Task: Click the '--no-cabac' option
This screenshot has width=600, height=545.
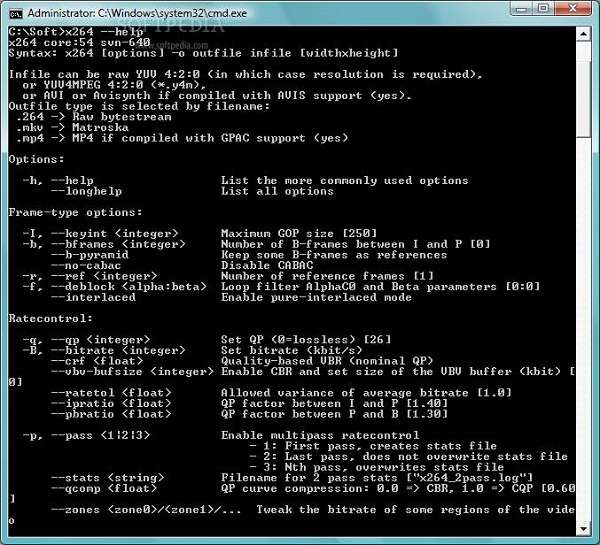Action: 86,265
